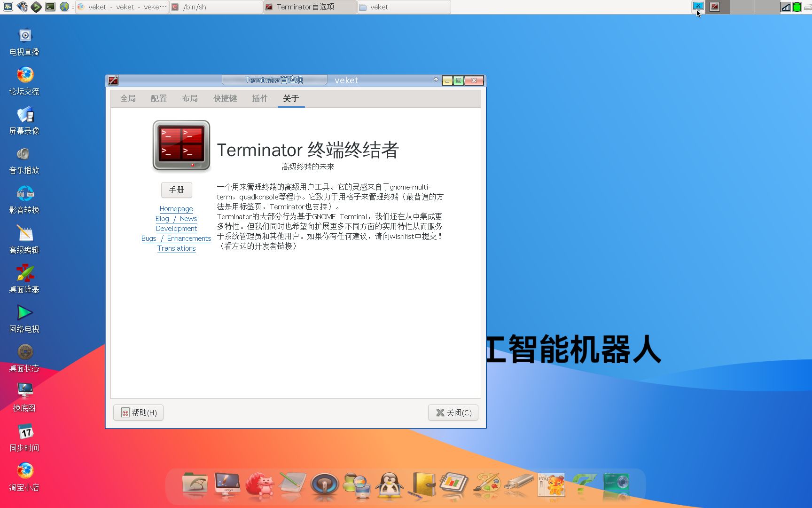Click the 手册 manual button

pyautogui.click(x=177, y=190)
